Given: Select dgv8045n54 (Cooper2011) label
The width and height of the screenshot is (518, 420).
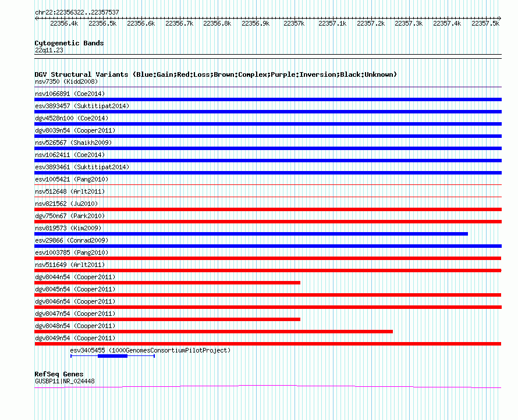Looking at the screenshot, I should (75, 289).
